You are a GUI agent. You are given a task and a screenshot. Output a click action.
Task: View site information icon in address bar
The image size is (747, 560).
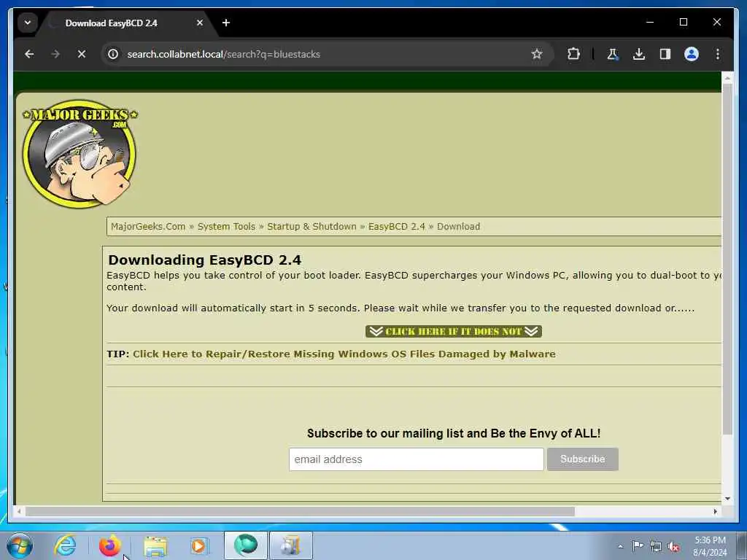pyautogui.click(x=113, y=54)
